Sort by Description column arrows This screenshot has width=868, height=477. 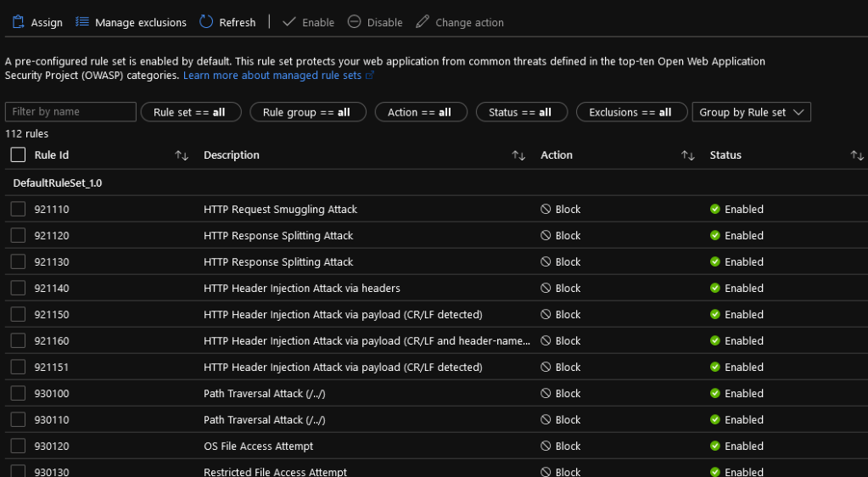tap(518, 155)
